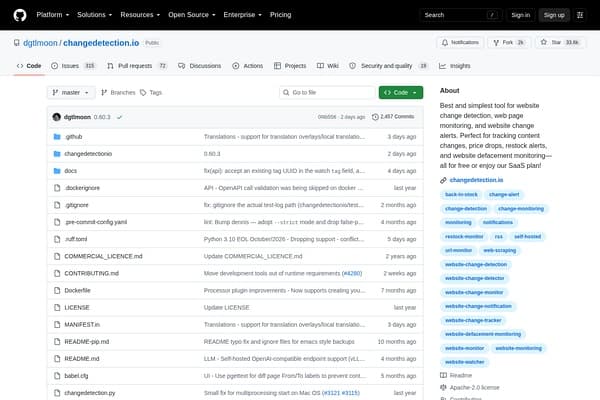The width and height of the screenshot is (600, 400).
Task: Switch to the Security and quality tab
Action: point(388,66)
